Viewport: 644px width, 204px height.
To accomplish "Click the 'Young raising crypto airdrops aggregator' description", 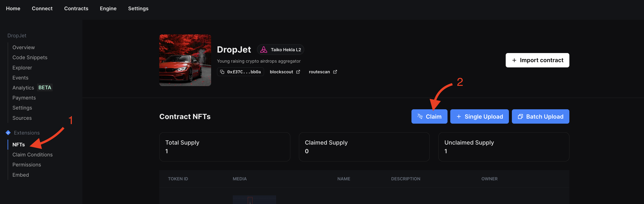I will (259, 61).
